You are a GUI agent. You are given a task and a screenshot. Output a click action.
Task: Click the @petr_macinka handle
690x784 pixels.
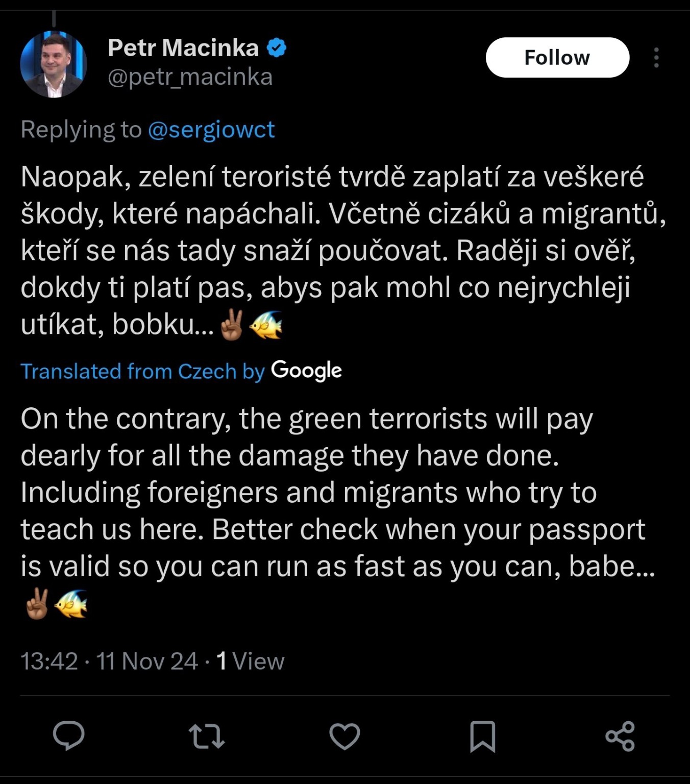coord(189,77)
